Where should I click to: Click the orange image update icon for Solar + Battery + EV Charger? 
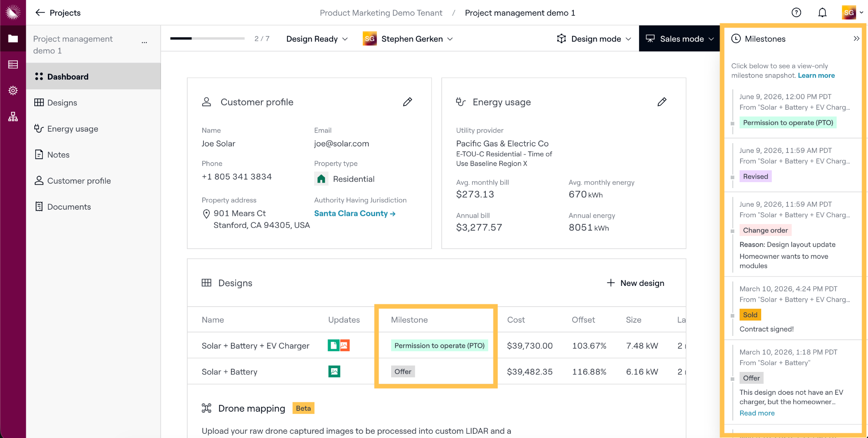pyautogui.click(x=344, y=346)
